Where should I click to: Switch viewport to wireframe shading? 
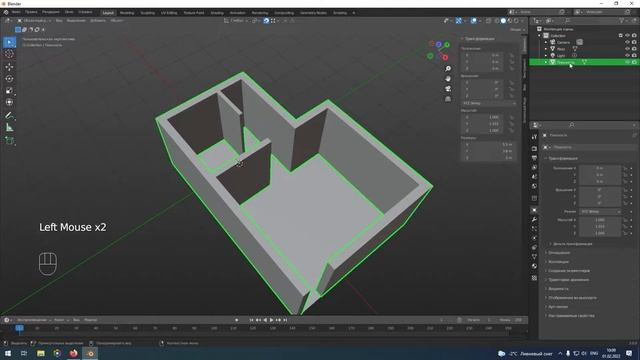tap(497, 20)
